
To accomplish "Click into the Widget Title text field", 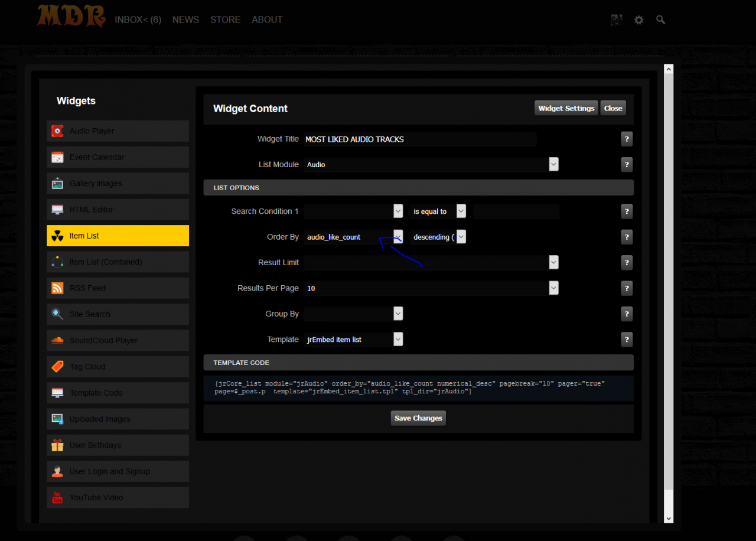I will (x=419, y=139).
